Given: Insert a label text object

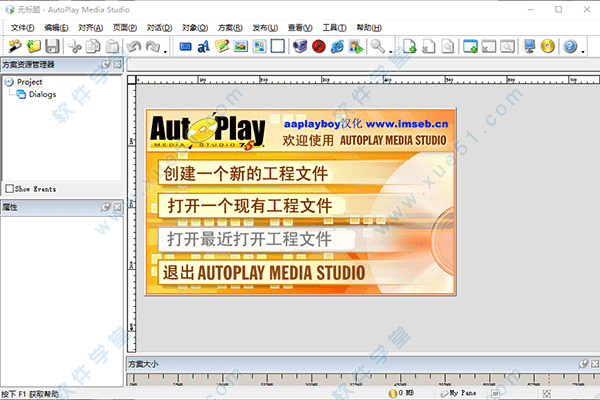Looking at the screenshot, I should tap(204, 46).
